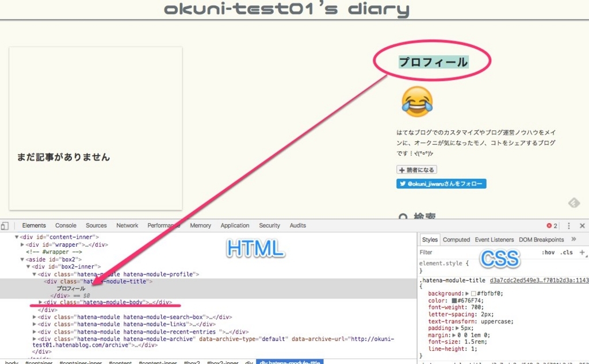Open the stylesheet source link d3a7cdc2ed549e3
This screenshot has height=364, width=589.
click(539, 281)
